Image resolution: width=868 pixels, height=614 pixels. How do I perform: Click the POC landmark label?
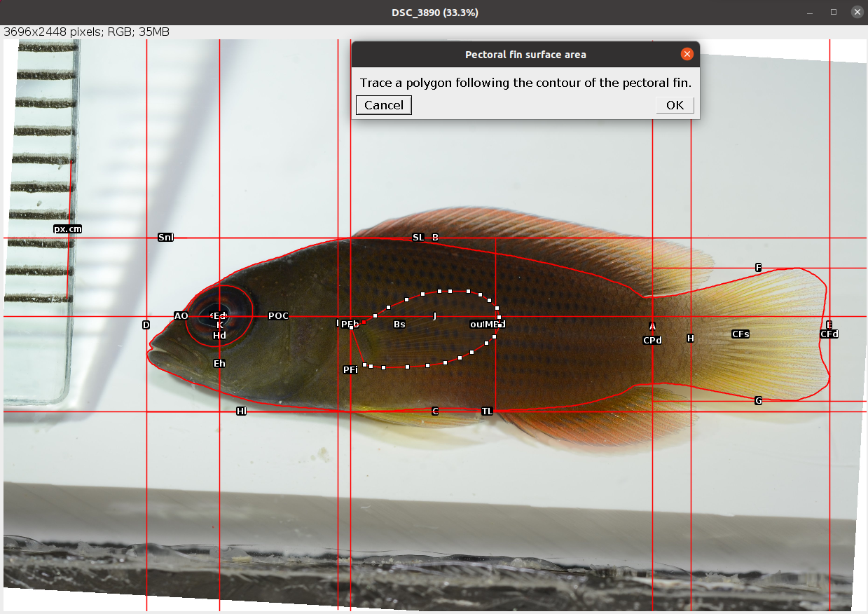point(277,315)
